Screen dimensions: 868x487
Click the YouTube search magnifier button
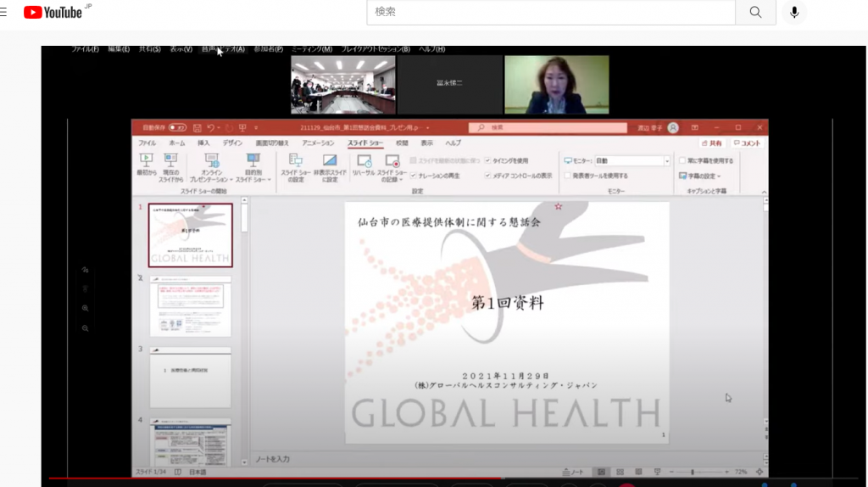click(755, 12)
